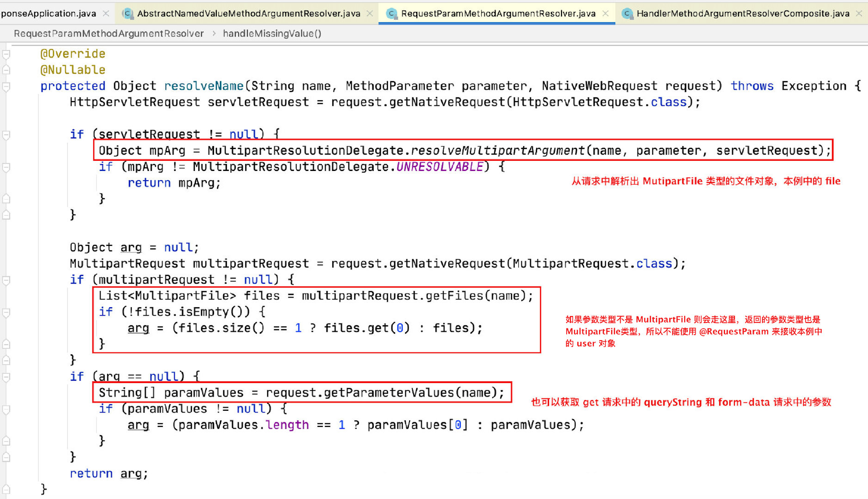
Task: Click the 'return mpArg;' statement
Action: click(174, 183)
